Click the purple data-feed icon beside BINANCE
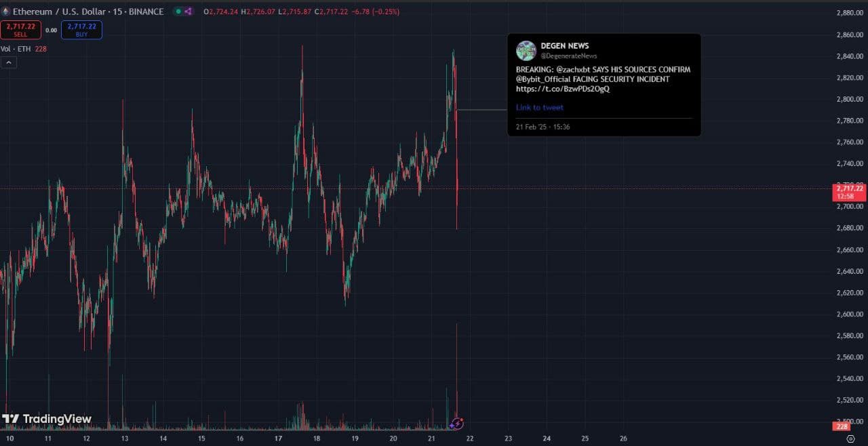Image resolution: width=868 pixels, height=446 pixels. coord(189,12)
